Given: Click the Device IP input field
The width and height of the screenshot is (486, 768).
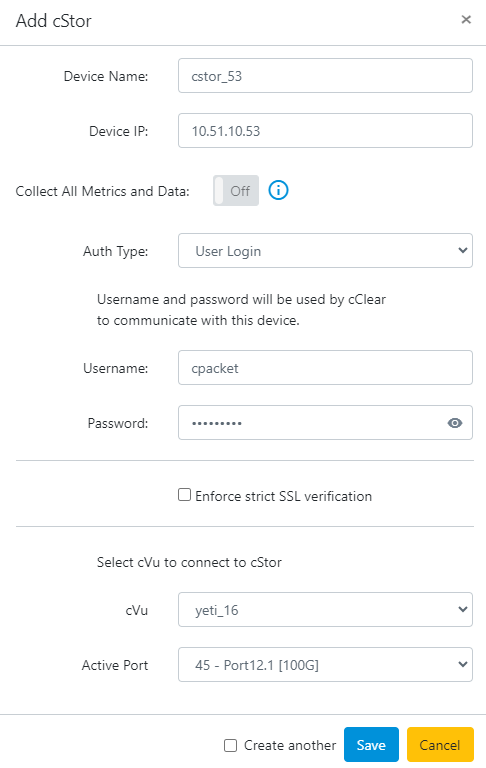Looking at the screenshot, I should coord(325,130).
